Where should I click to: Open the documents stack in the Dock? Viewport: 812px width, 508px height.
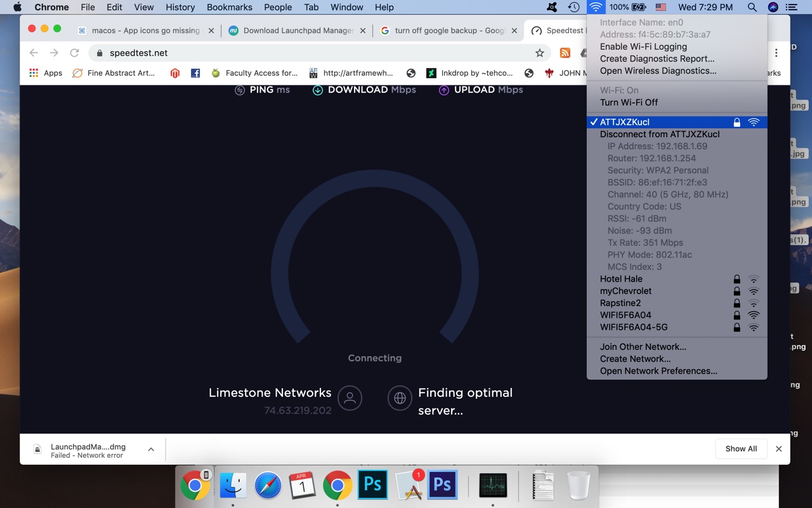click(544, 486)
